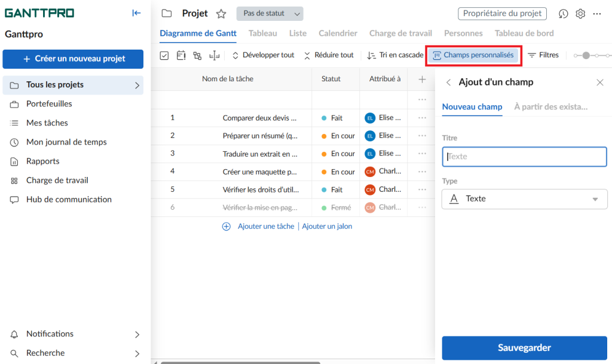This screenshot has width=612, height=364.
Task: Click the Titre text input field
Action: coord(524,156)
